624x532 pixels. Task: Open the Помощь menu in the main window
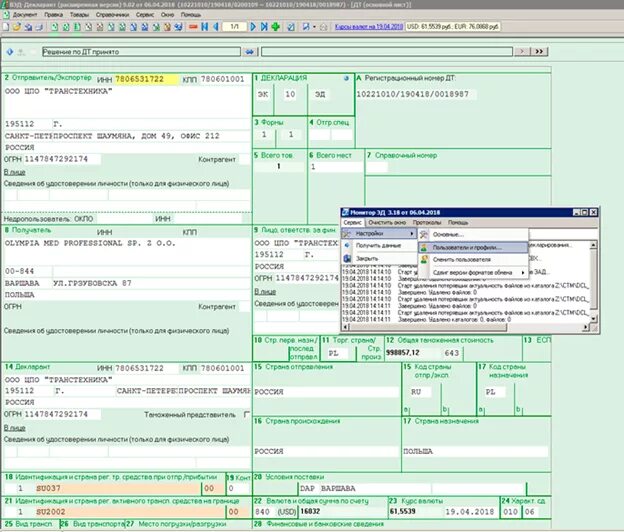coord(191,15)
